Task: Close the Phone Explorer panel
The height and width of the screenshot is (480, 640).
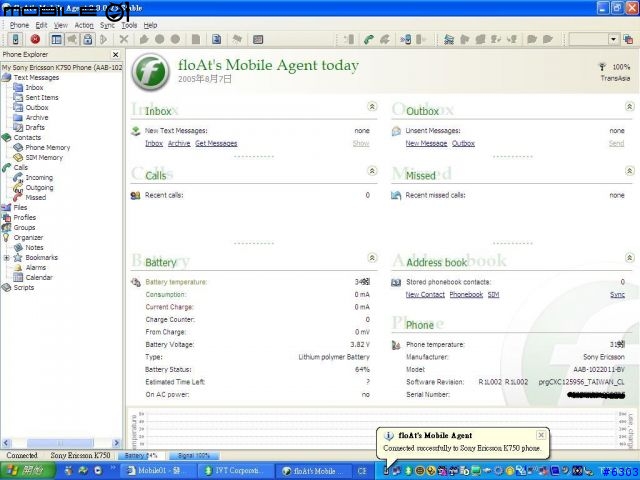Action: (116, 54)
